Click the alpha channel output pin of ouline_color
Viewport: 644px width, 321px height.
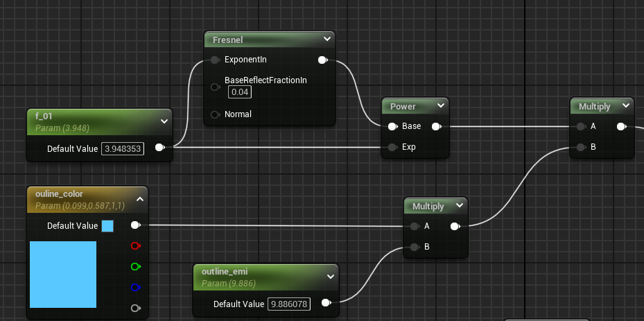point(135,308)
